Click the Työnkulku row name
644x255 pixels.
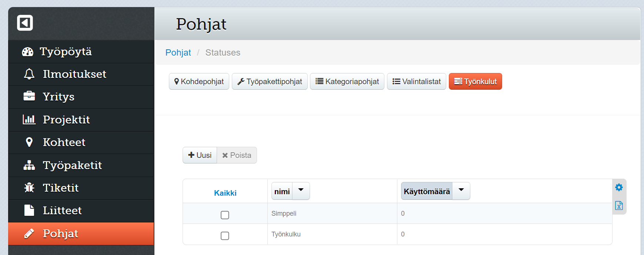pyautogui.click(x=286, y=234)
